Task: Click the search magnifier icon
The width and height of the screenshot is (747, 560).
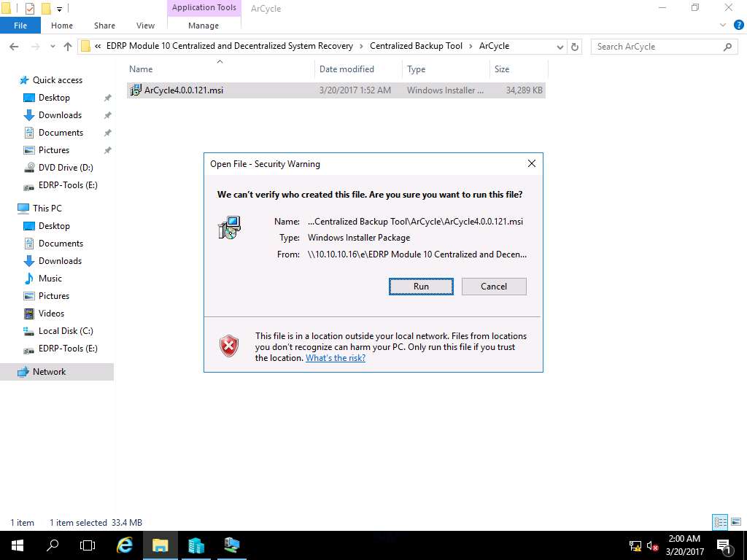Action: (x=727, y=46)
